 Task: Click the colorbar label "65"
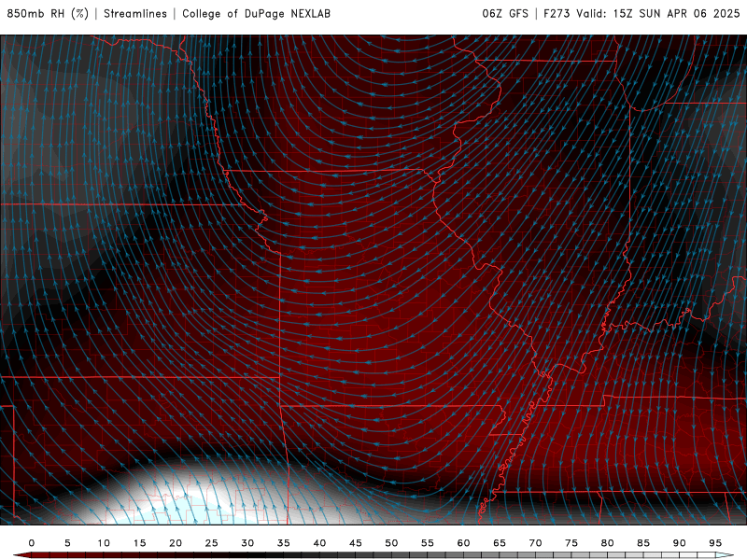click(500, 543)
